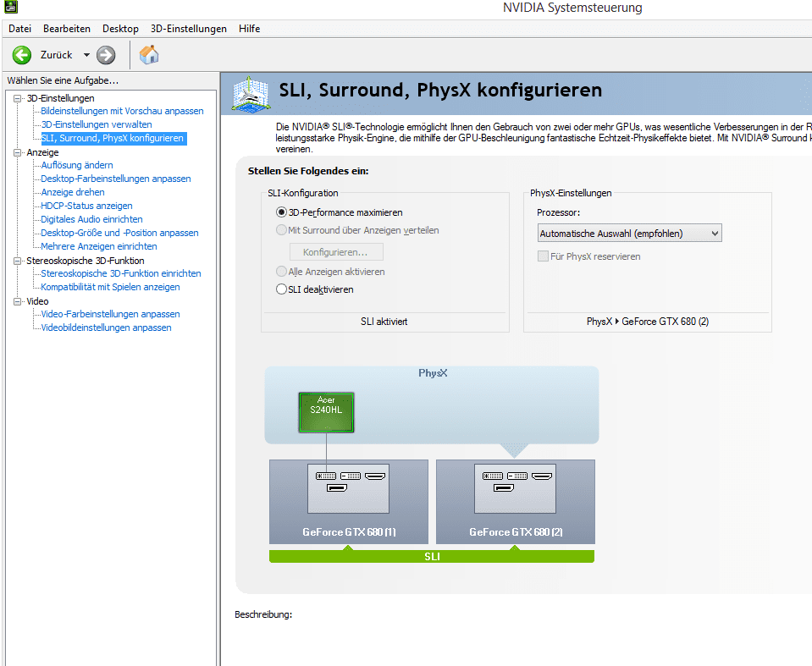Open Kompatibilität mit Spielen anzeigen

[x=110, y=287]
